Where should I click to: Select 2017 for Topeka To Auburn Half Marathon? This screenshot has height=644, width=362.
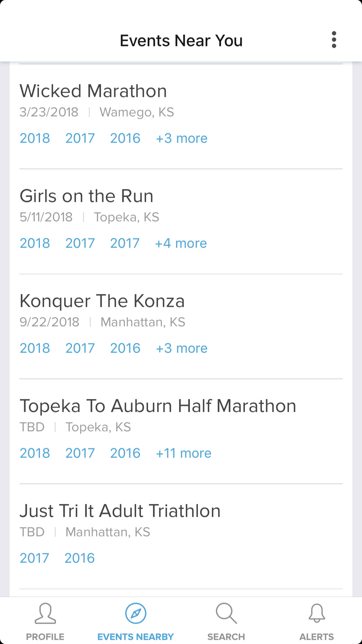click(x=80, y=453)
